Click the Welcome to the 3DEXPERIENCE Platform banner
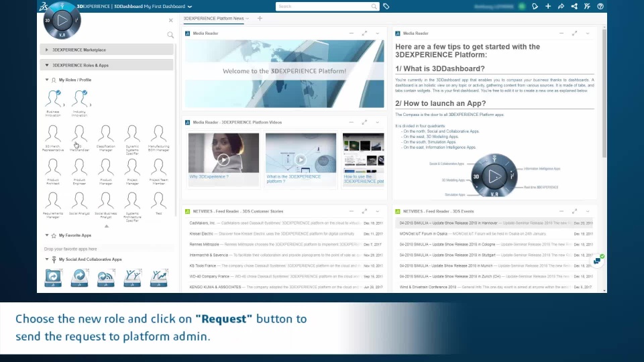Screen dimensions: 644x362 pos(284,74)
